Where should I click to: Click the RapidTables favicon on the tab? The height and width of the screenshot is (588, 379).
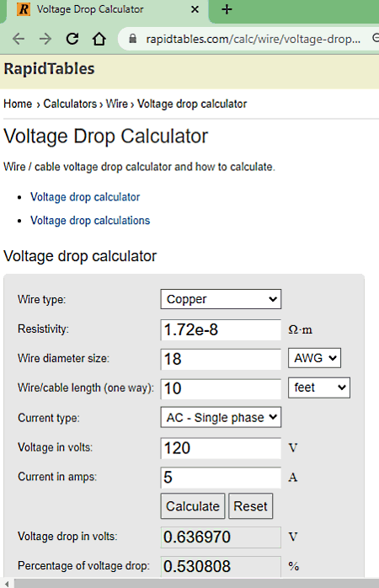point(24,9)
